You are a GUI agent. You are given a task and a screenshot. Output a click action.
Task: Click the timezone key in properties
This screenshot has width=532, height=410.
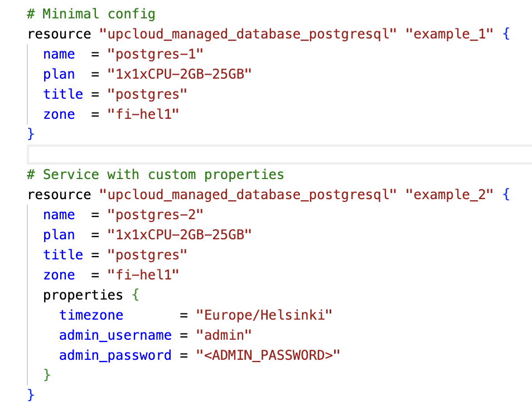pos(91,315)
